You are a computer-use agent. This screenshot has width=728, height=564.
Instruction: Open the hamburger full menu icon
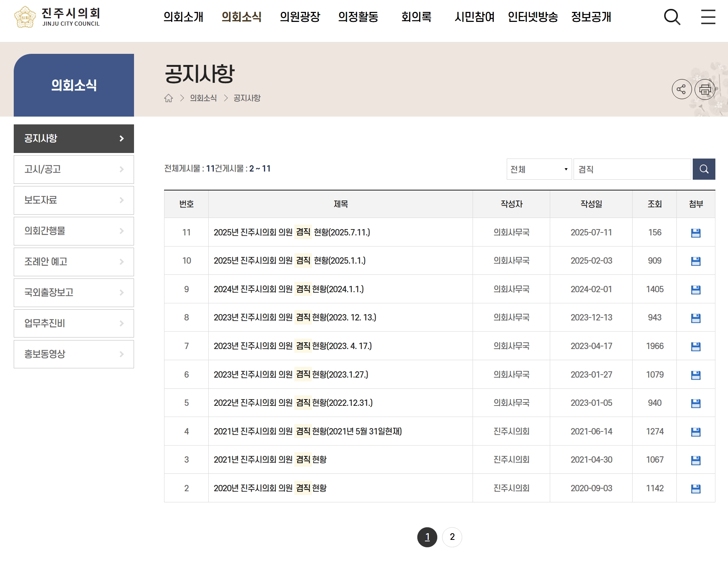coord(708,17)
